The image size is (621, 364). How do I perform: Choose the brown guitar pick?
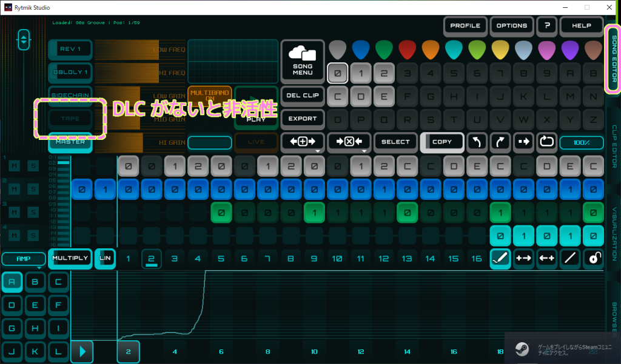pyautogui.click(x=593, y=50)
